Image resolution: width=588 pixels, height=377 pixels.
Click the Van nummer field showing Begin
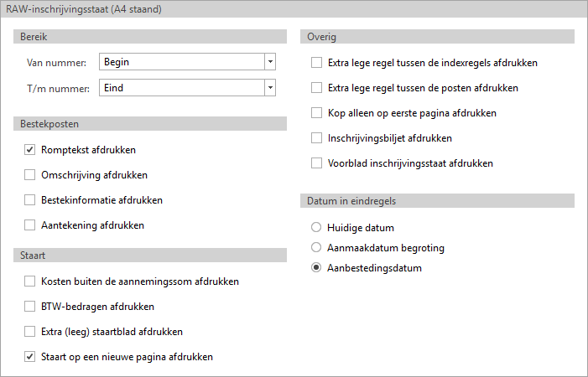(180, 61)
